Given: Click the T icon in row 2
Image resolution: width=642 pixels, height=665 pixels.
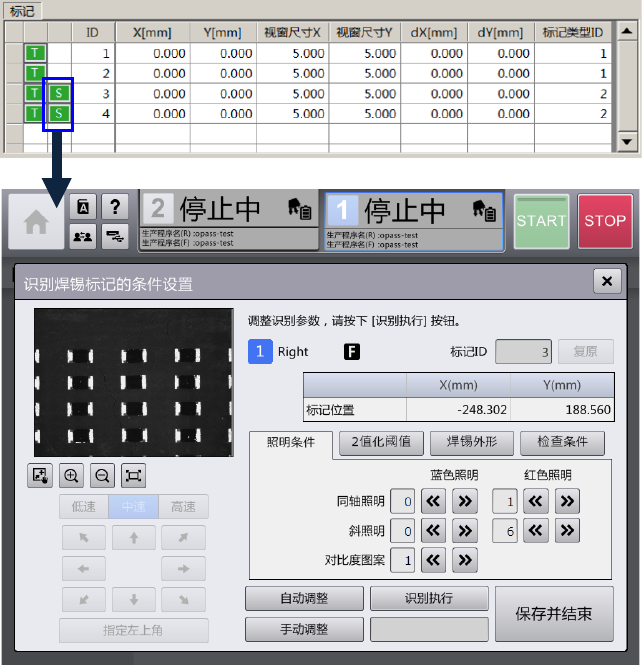Looking at the screenshot, I should (35, 73).
